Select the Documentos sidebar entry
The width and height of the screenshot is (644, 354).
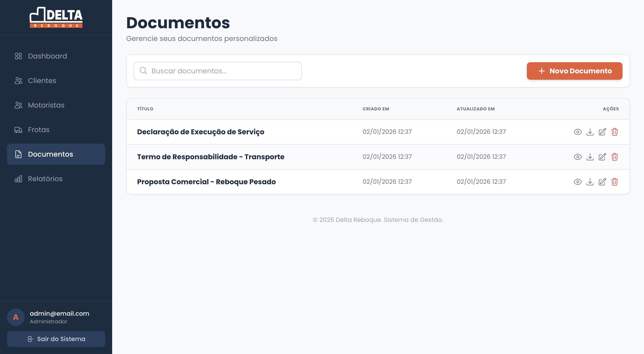[x=50, y=154]
